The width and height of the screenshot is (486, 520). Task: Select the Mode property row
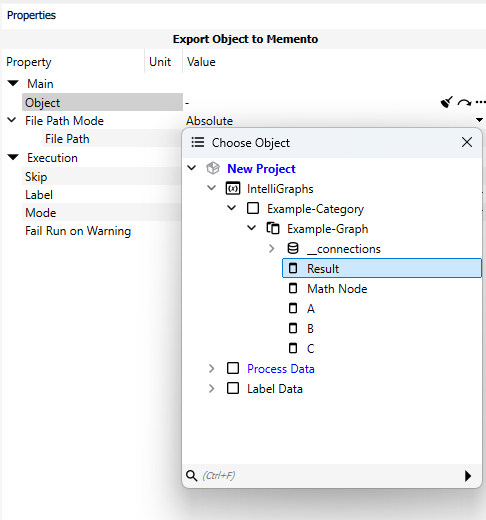(102, 212)
